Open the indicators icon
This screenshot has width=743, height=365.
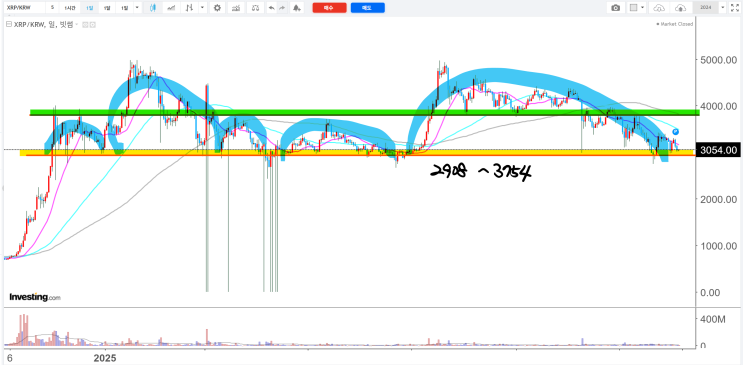[x=236, y=8]
